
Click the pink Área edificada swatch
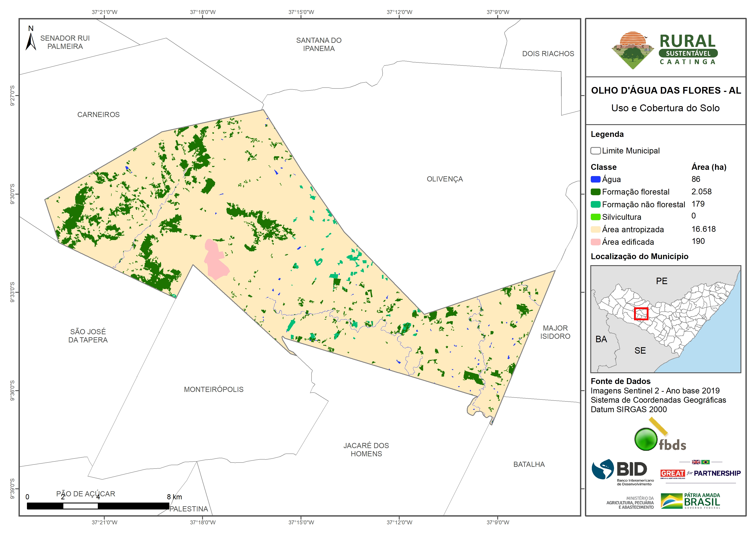click(595, 242)
